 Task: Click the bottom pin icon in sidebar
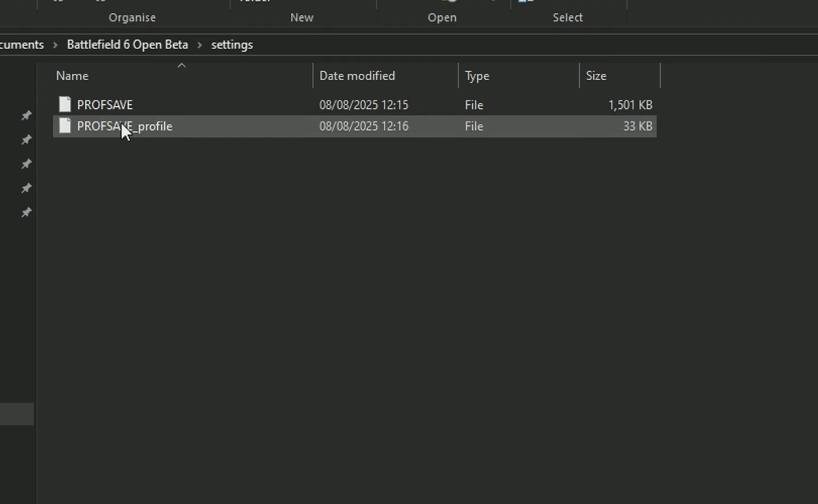[26, 212]
